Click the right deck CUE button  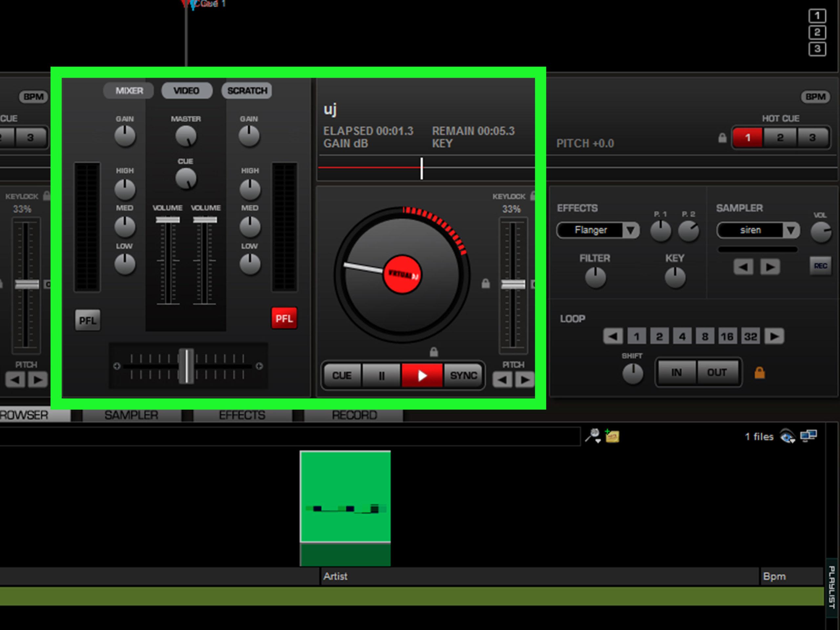[342, 375]
